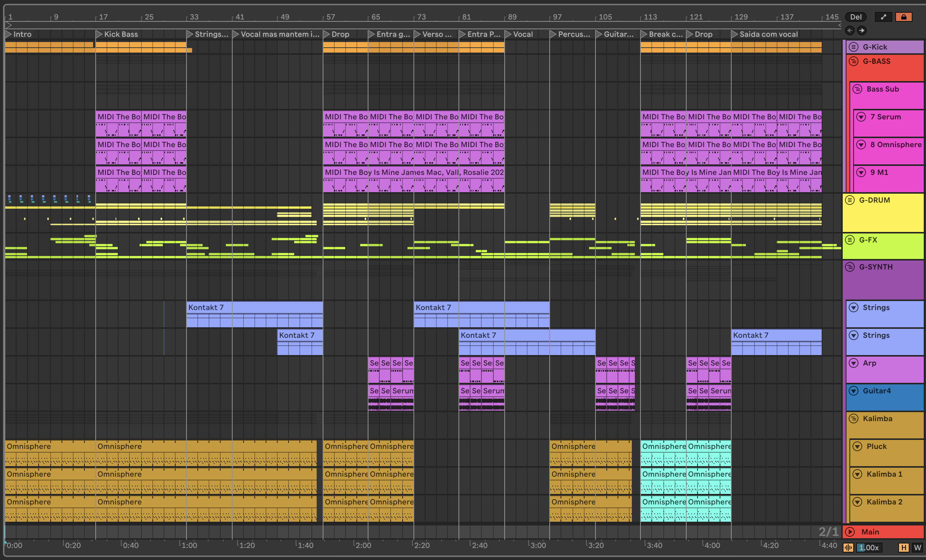This screenshot has width=926, height=560.
Task: Fold the 7 Serum track arrow
Action: [861, 117]
